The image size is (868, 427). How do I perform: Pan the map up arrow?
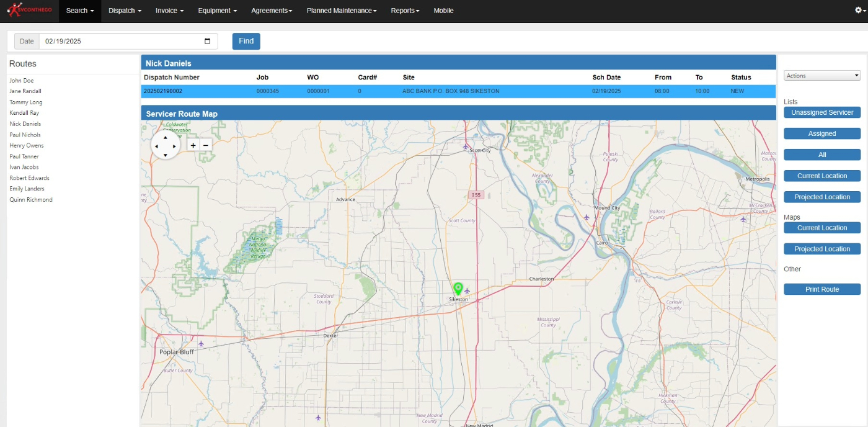[166, 137]
